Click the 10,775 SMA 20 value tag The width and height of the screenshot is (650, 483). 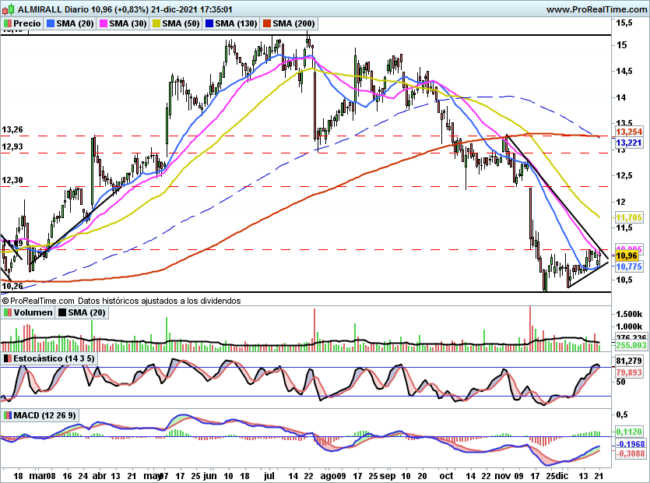click(628, 267)
